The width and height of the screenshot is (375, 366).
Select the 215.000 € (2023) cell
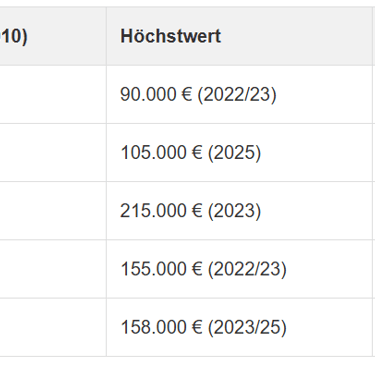coord(239,211)
